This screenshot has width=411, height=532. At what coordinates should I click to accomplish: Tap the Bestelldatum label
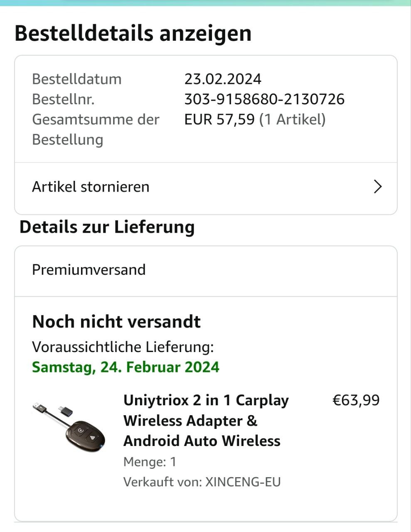click(77, 79)
